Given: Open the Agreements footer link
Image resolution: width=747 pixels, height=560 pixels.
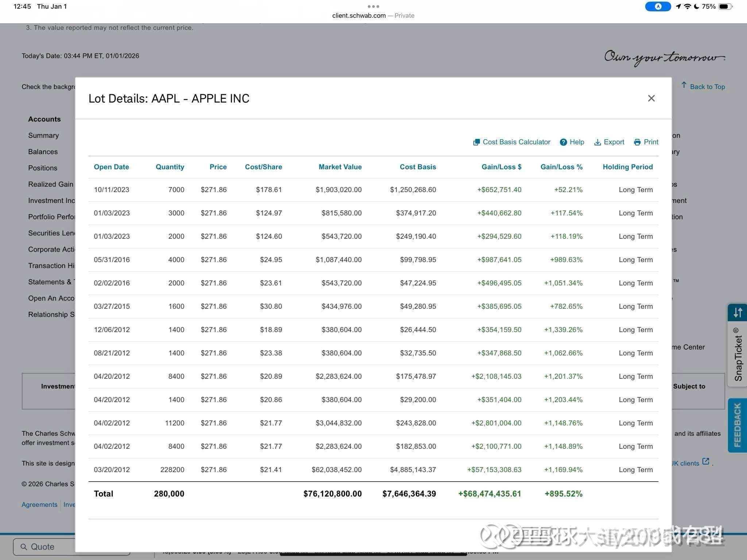Looking at the screenshot, I should click(x=39, y=505).
